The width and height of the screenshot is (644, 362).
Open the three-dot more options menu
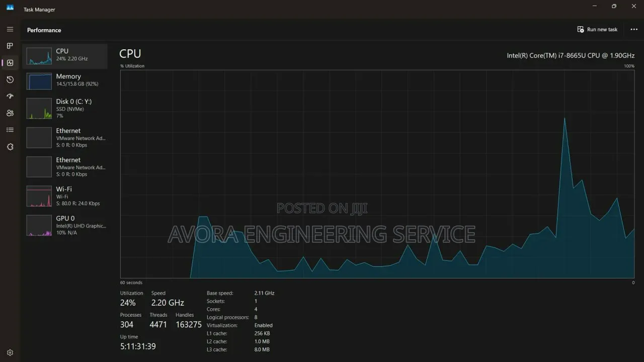point(634,29)
